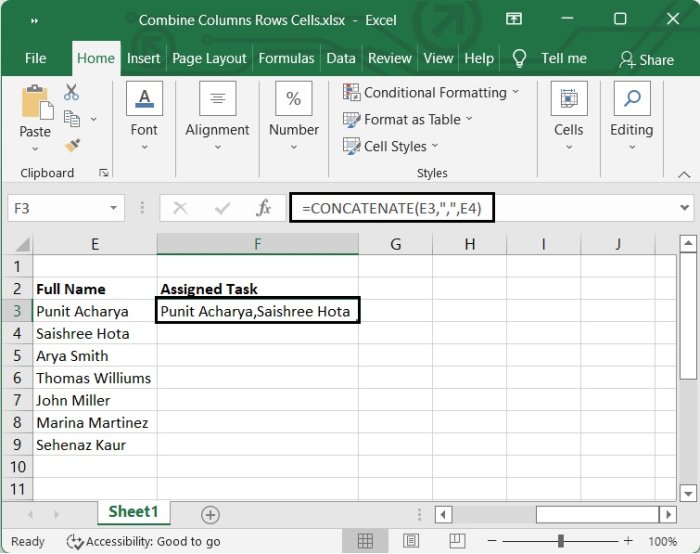Expand Conditional Formatting menu
700x554 pixels.
516,92
